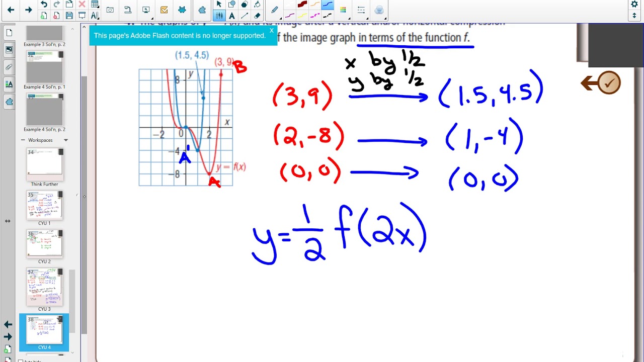Image resolution: width=644 pixels, height=362 pixels.
Task: Undo the last action
Action: point(44,5)
